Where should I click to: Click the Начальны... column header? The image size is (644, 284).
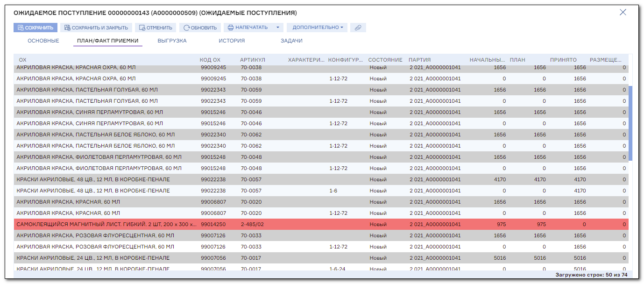point(488,60)
